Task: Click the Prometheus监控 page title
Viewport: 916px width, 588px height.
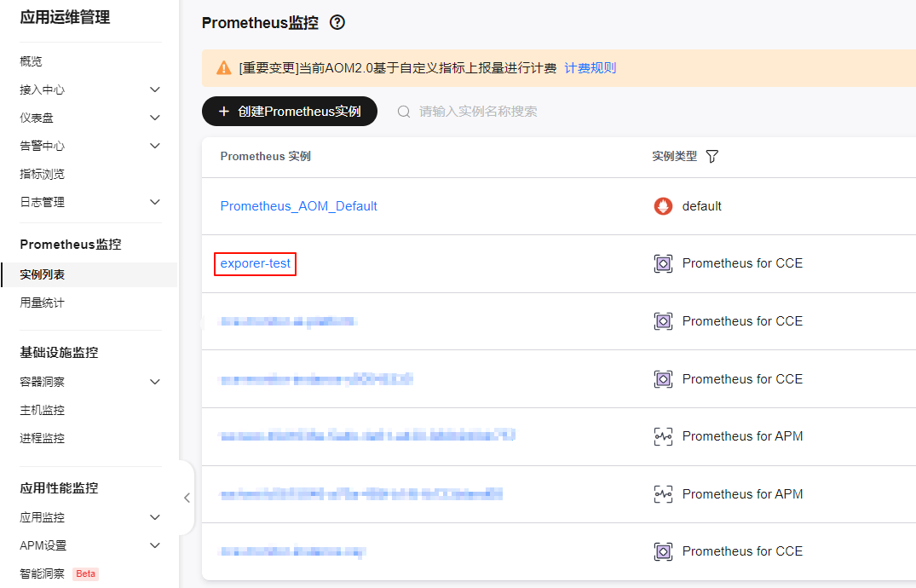Action: (260, 23)
